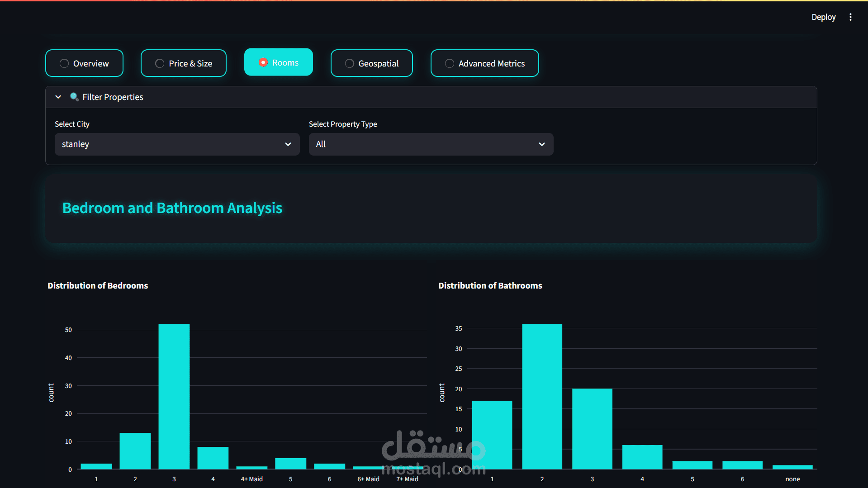Click the 3-bathroom bar in chart
Screen dimensions: 868x488
coord(592,429)
